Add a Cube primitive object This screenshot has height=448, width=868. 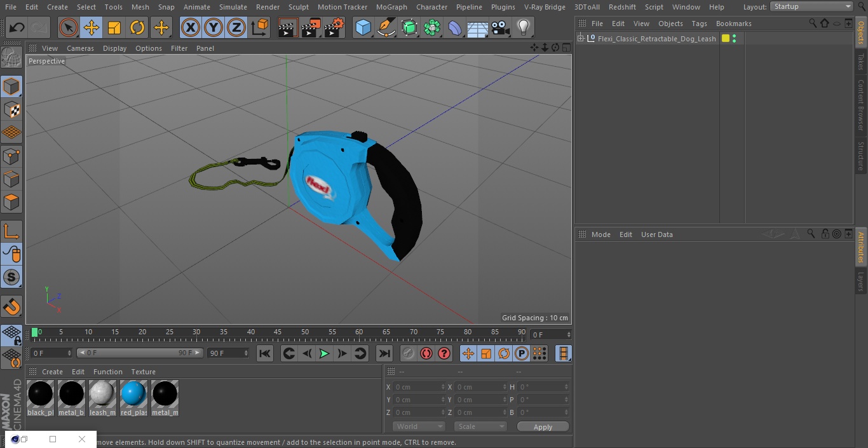coord(363,27)
